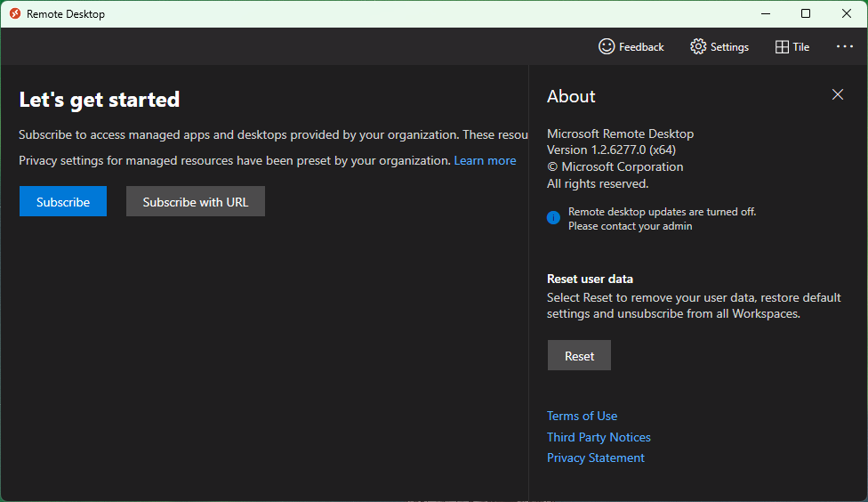
Task: Switch to Tile view grid icon
Action: [x=782, y=47]
